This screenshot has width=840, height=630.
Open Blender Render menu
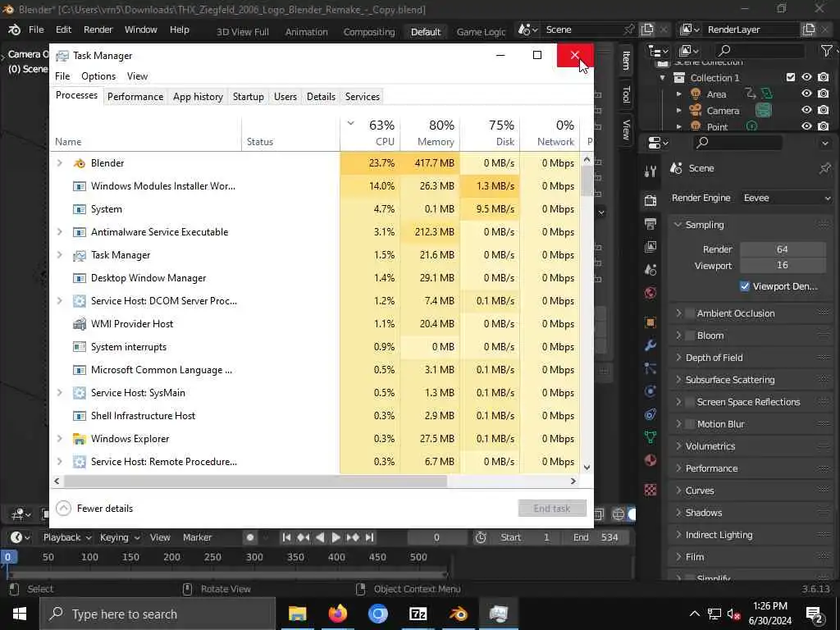tap(98, 30)
